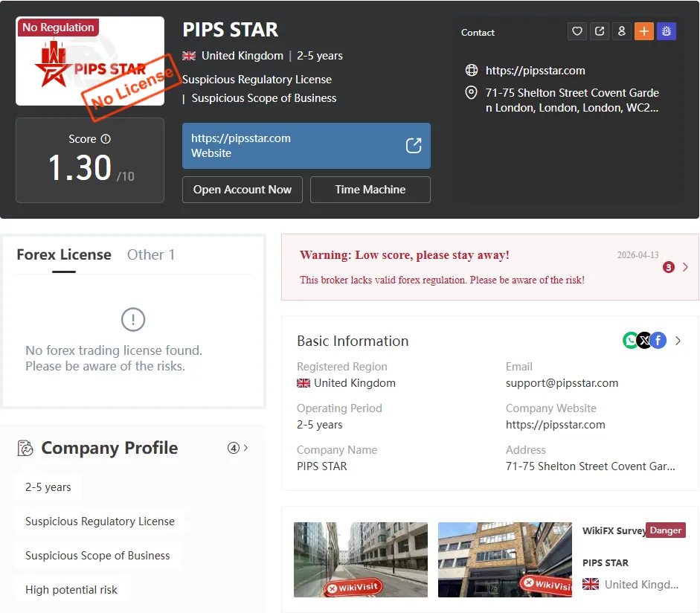
Task: Click the Registered Region United Kingdom value
Action: [x=355, y=383]
